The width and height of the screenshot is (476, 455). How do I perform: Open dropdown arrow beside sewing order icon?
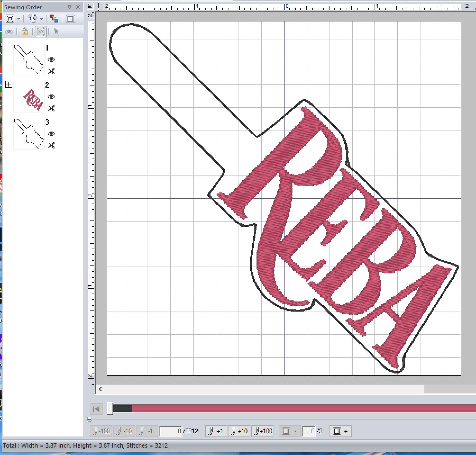point(42,19)
